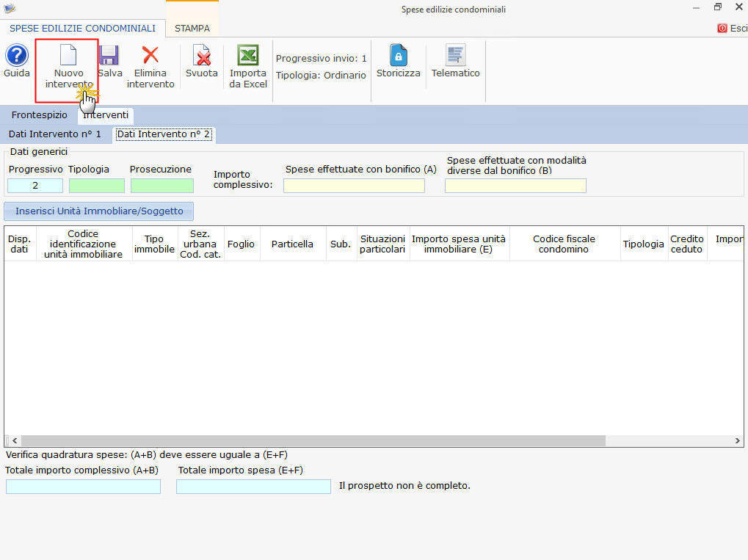Viewport: 748px width, 560px height.
Task: Click the Progressivo field showing 2
Action: 35,186
